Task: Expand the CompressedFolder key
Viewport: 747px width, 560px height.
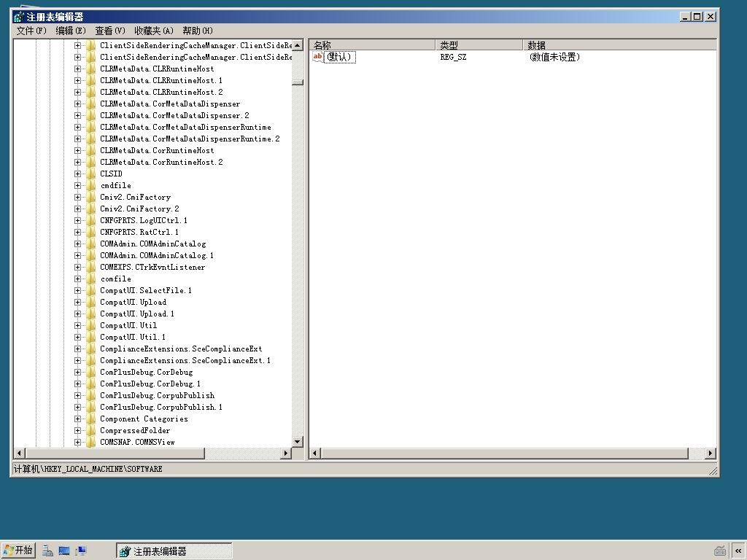Action: pyautogui.click(x=77, y=430)
